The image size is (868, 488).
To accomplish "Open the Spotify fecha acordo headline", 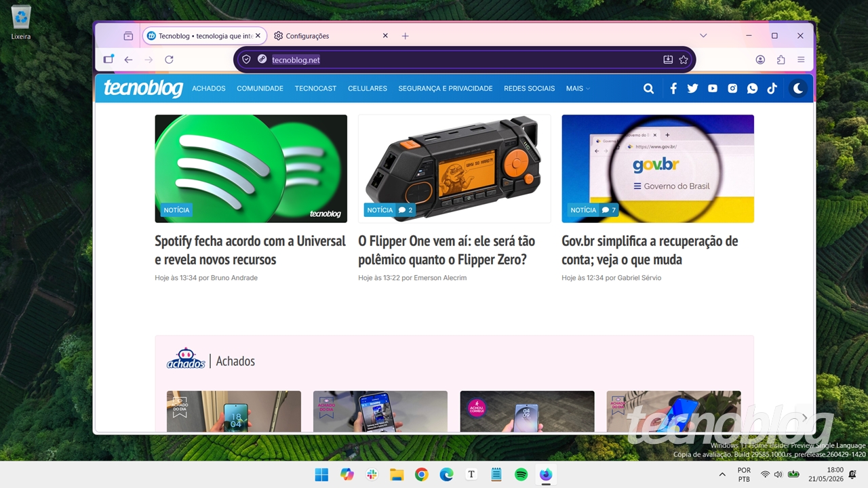I will 250,250.
